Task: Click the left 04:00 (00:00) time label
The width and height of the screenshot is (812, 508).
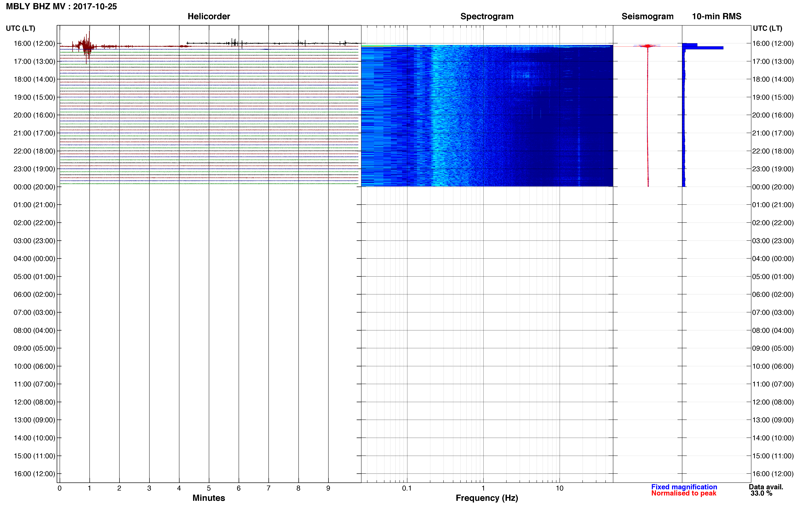Action: click(x=34, y=259)
